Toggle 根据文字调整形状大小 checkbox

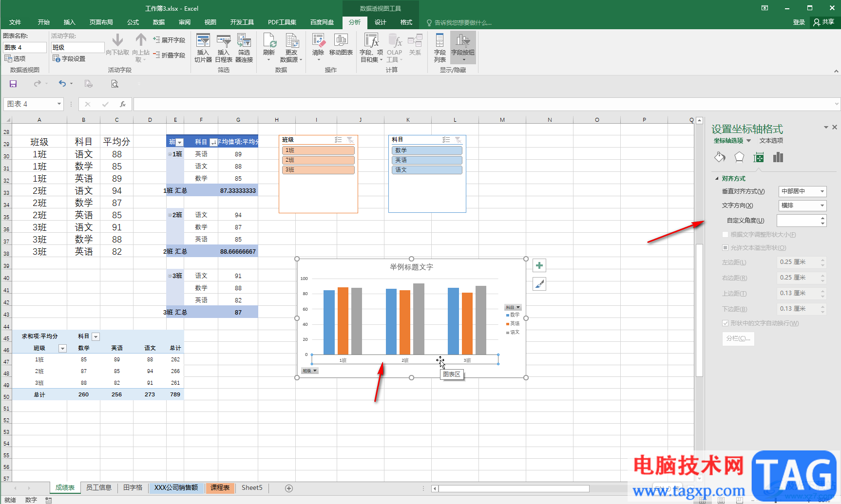725,235
